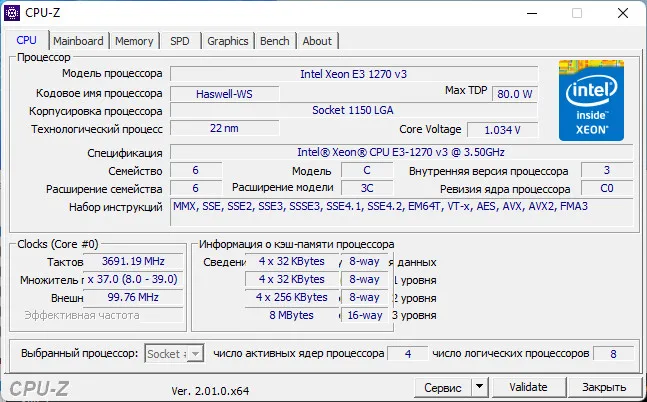
Task: Select the 80.0 W Max TDP value
Action: [x=515, y=94]
